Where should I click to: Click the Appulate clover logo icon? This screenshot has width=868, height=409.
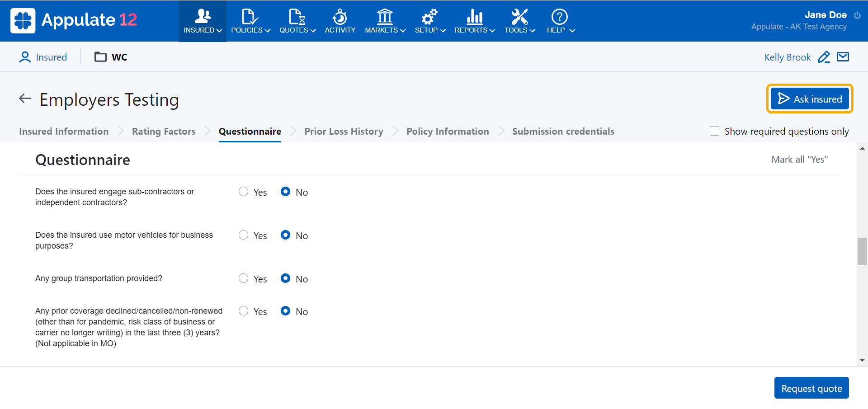23,21
